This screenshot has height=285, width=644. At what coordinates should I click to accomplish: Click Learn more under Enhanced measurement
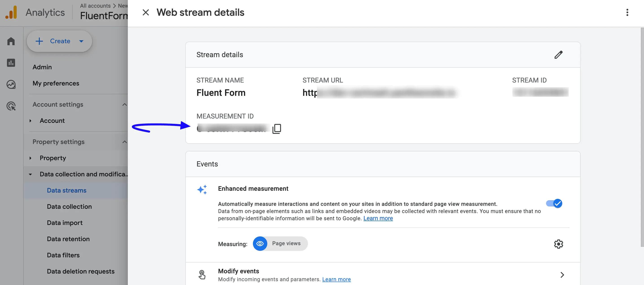pyautogui.click(x=378, y=218)
